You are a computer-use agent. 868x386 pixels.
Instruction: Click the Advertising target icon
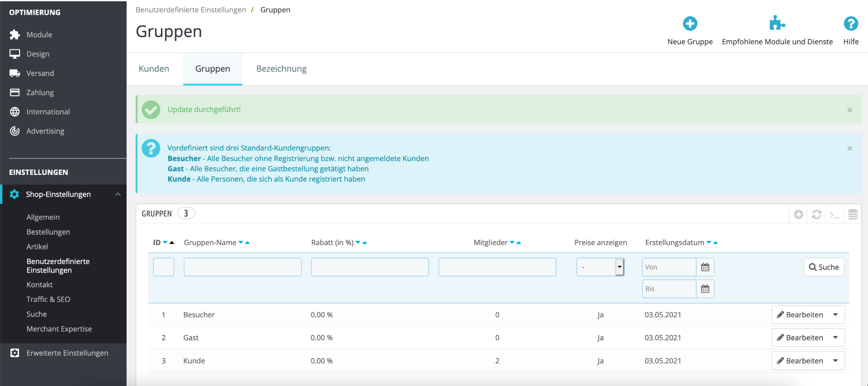(x=15, y=131)
